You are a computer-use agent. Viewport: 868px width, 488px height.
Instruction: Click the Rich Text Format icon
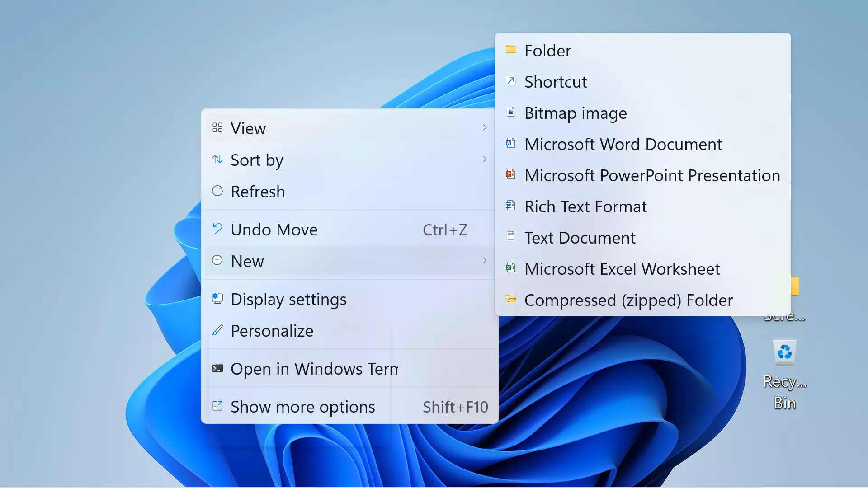coord(510,205)
